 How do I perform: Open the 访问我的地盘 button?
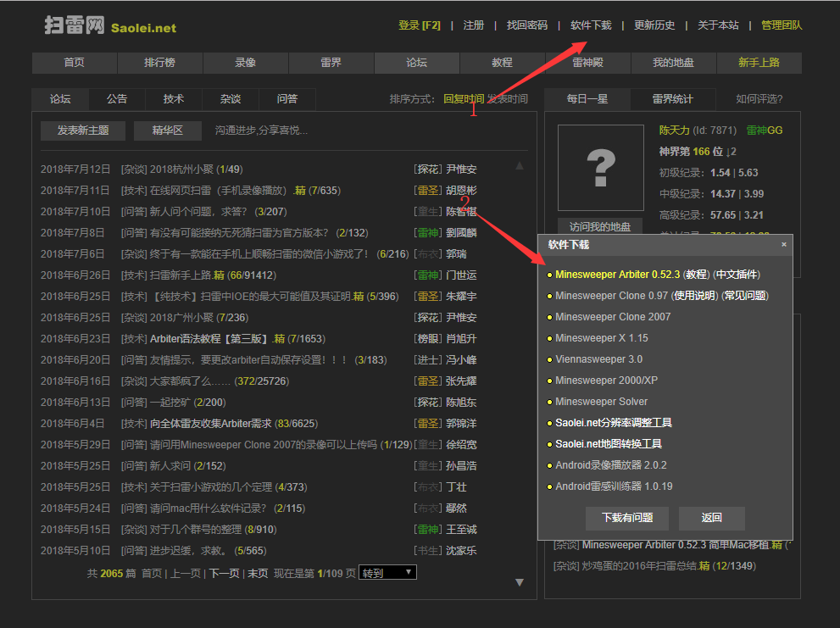click(x=600, y=226)
